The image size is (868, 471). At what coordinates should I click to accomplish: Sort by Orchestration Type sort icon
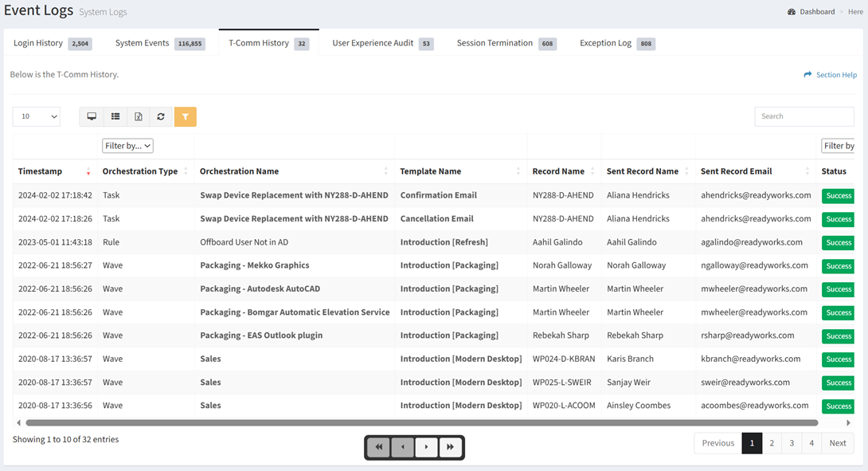(x=186, y=172)
